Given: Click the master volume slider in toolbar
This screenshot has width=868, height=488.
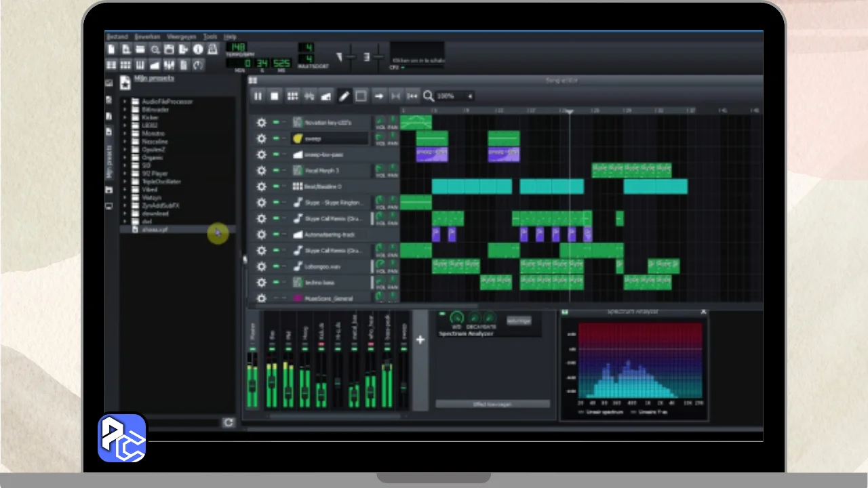Looking at the screenshot, I should pos(350,58).
